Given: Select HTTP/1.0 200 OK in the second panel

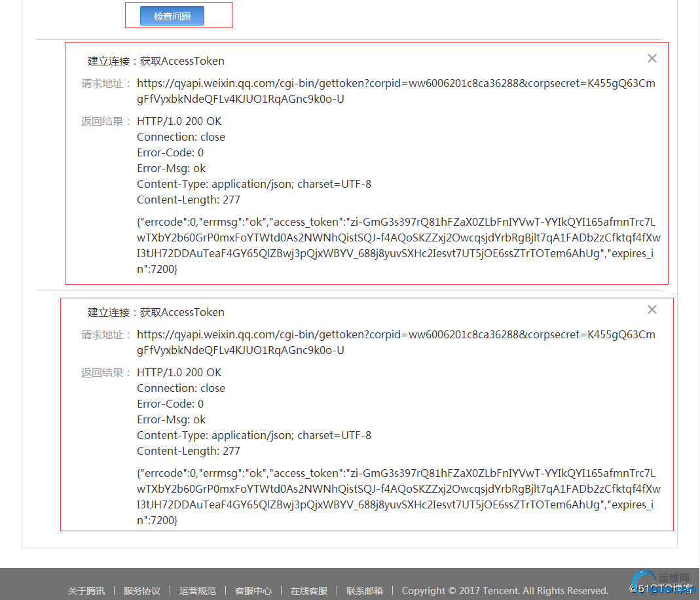Looking at the screenshot, I should click(x=179, y=372).
